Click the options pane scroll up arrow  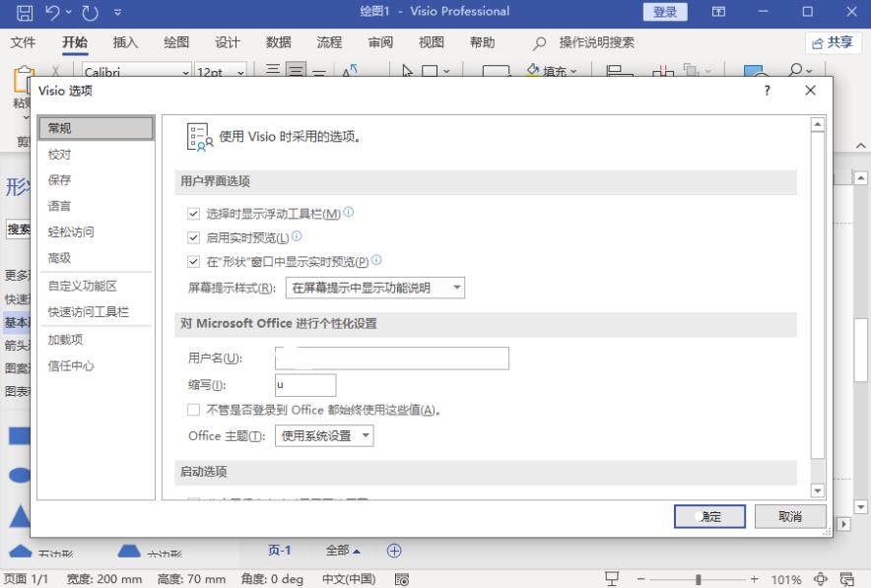817,124
